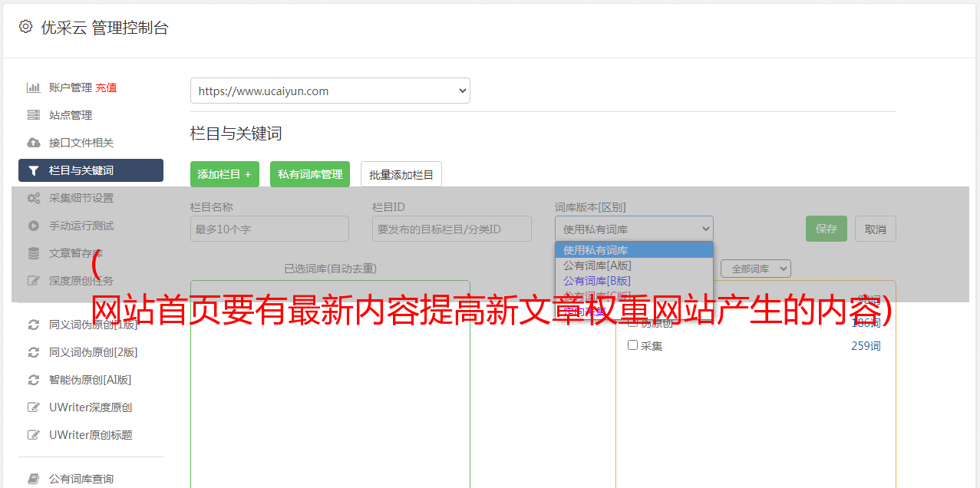
Task: Click the cogs icon for 采集细节设置
Action: [x=33, y=198]
